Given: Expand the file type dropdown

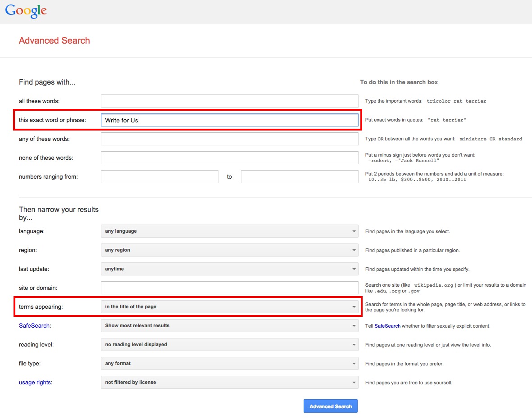Looking at the screenshot, I should tap(229, 364).
